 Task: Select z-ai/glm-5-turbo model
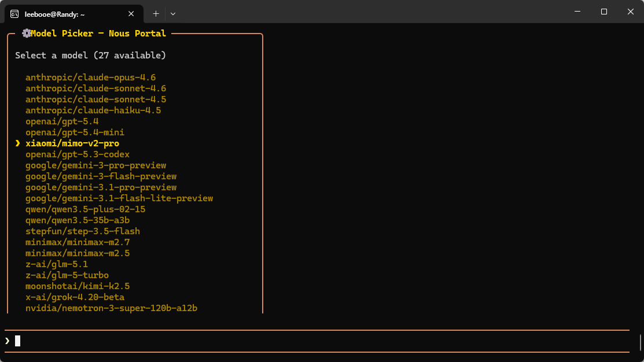tap(67, 275)
